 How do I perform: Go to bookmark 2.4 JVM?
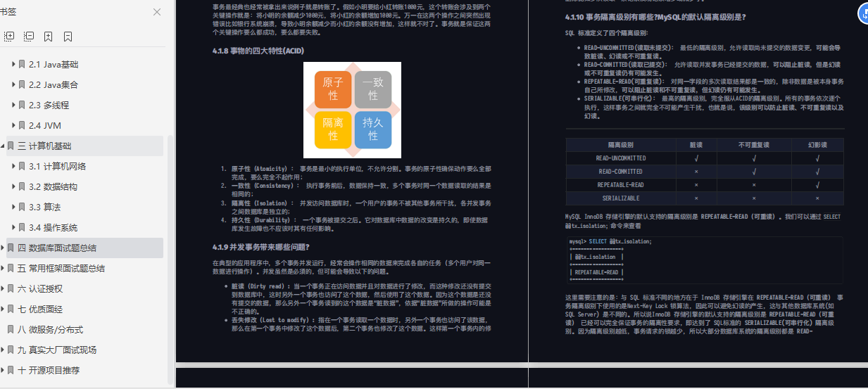44,125
